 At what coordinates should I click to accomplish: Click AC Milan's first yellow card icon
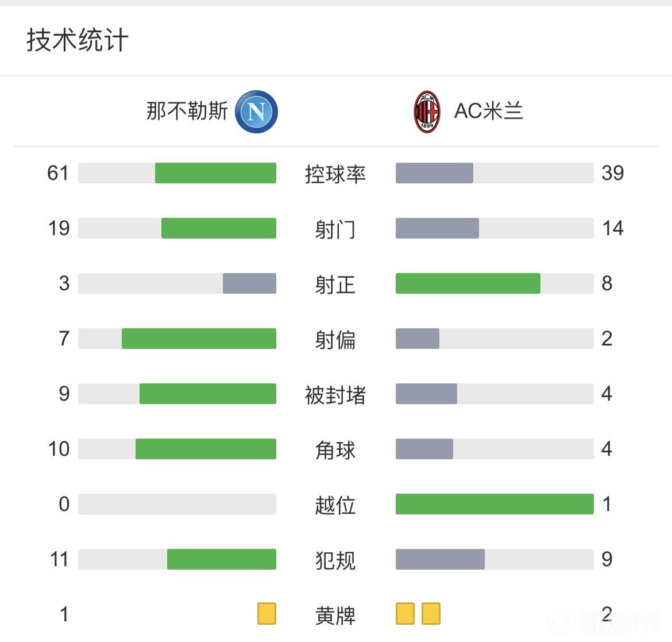pyautogui.click(x=405, y=613)
